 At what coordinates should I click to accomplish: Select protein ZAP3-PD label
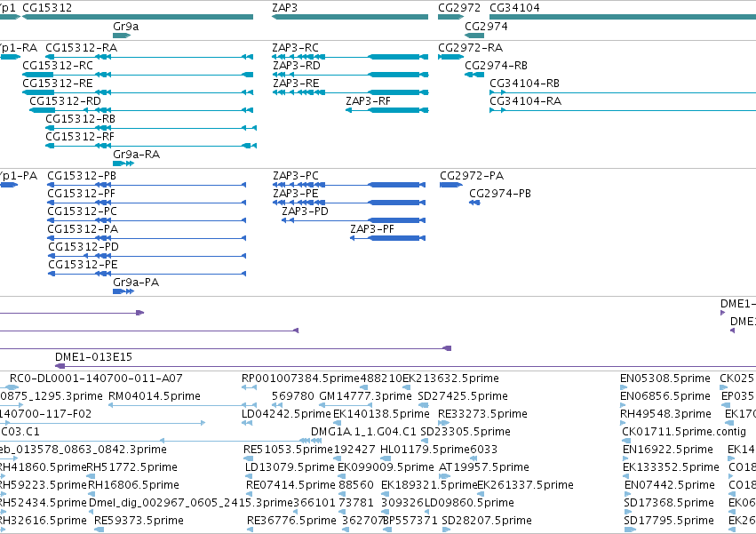306,211
